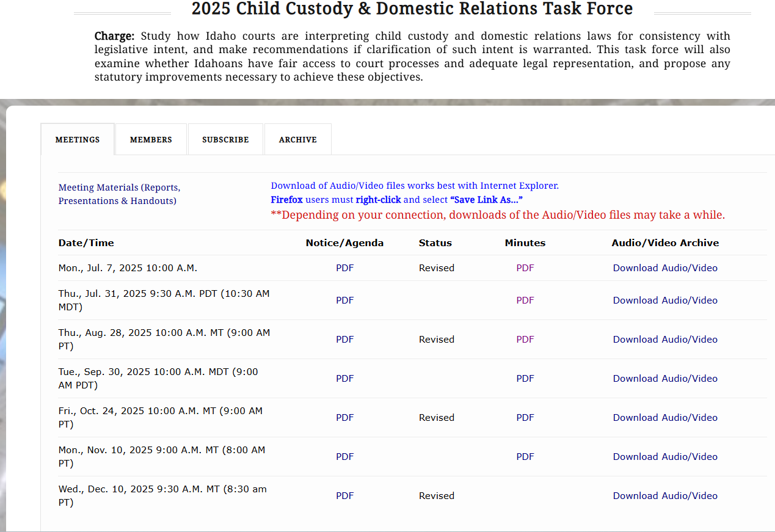Click the Notice/Agenda column header
775x532 pixels.
pyautogui.click(x=345, y=243)
